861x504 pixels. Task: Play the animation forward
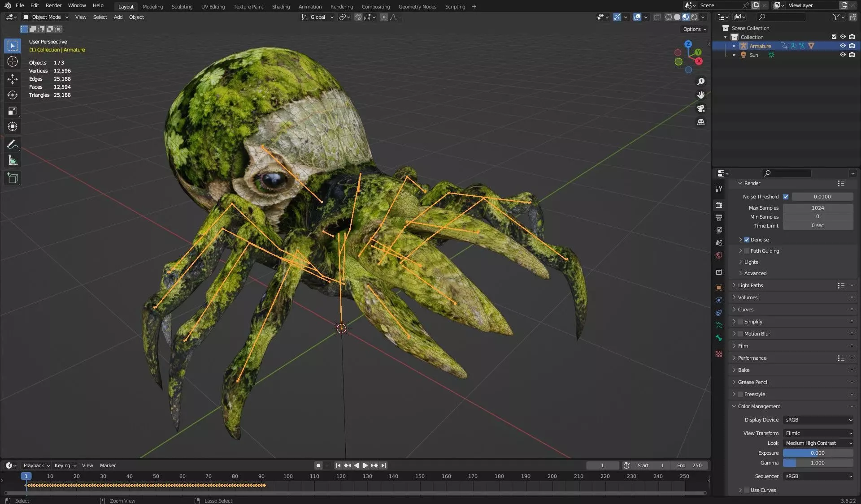tap(365, 465)
